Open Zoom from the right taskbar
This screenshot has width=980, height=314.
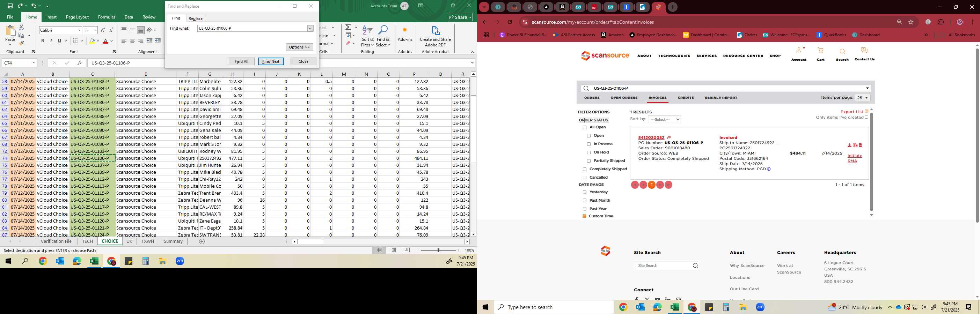click(x=760, y=307)
